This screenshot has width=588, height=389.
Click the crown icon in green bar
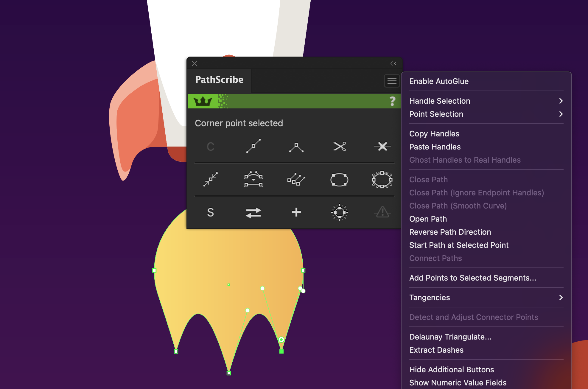(203, 101)
